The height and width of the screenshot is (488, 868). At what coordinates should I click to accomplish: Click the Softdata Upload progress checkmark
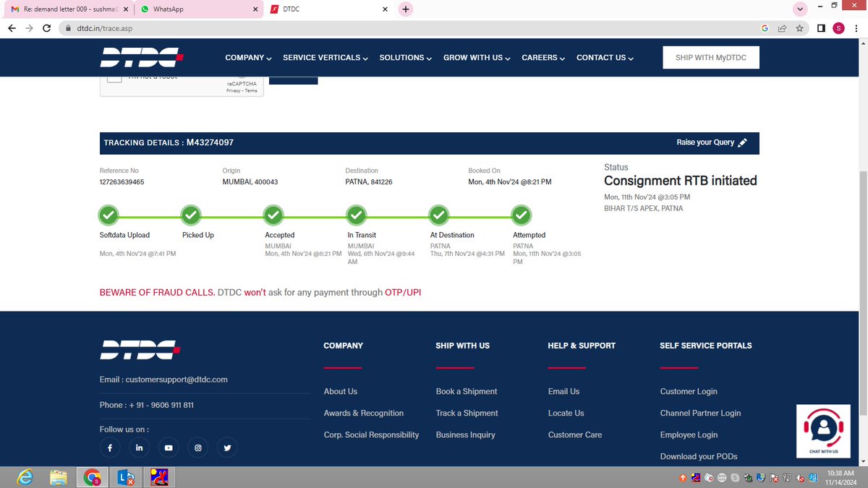109,215
